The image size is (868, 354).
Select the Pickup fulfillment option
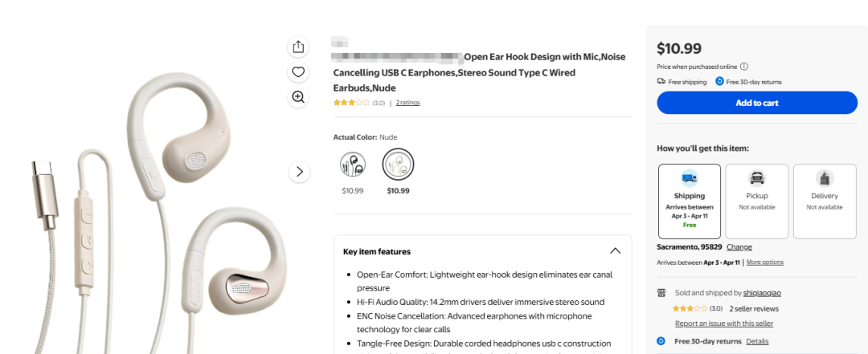tap(756, 201)
